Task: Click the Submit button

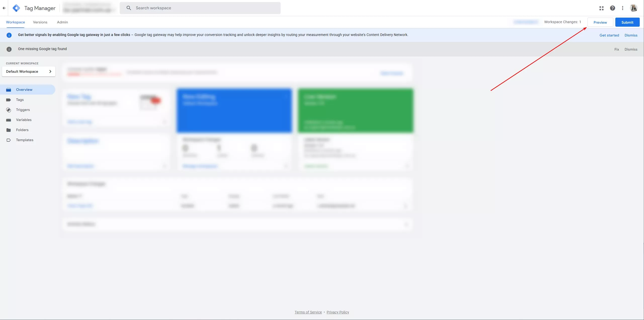Action: pos(627,22)
